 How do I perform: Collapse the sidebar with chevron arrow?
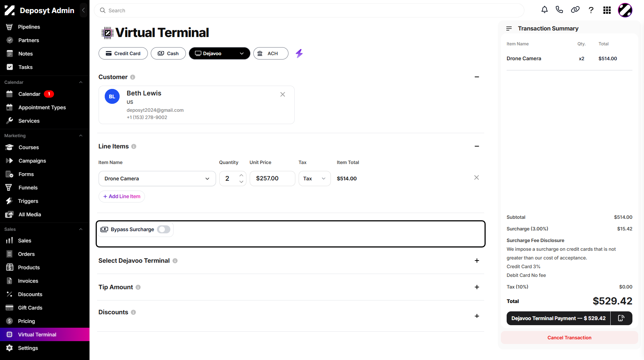pyautogui.click(x=83, y=10)
